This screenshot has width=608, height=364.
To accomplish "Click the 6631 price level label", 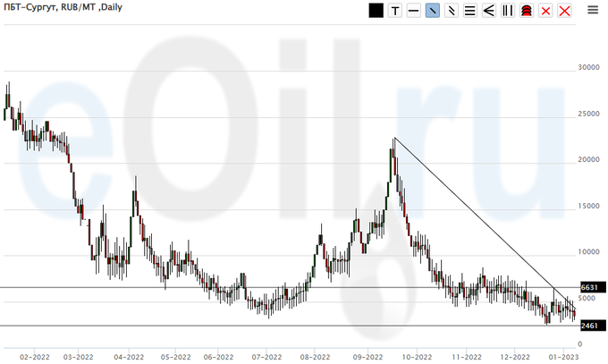I will [x=588, y=287].
